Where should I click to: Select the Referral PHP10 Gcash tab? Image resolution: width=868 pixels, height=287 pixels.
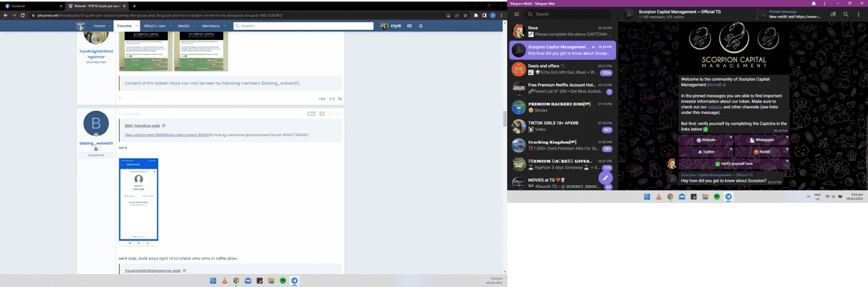pos(97,6)
